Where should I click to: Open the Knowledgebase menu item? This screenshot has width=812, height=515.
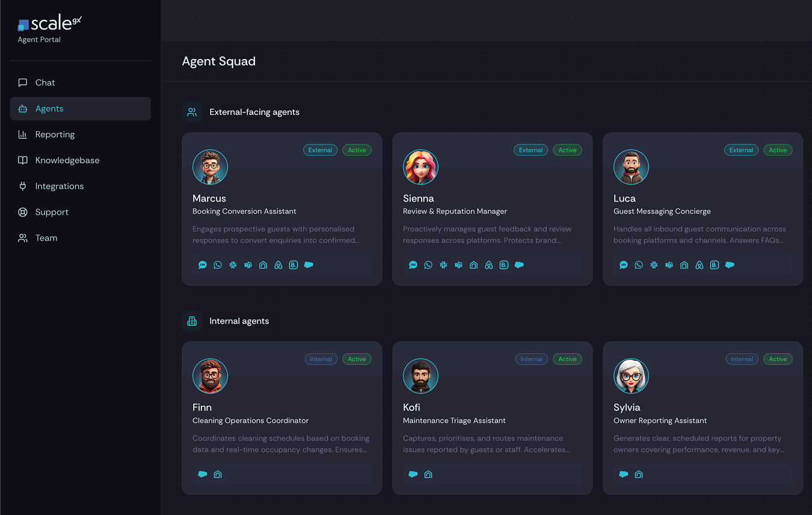click(81, 160)
